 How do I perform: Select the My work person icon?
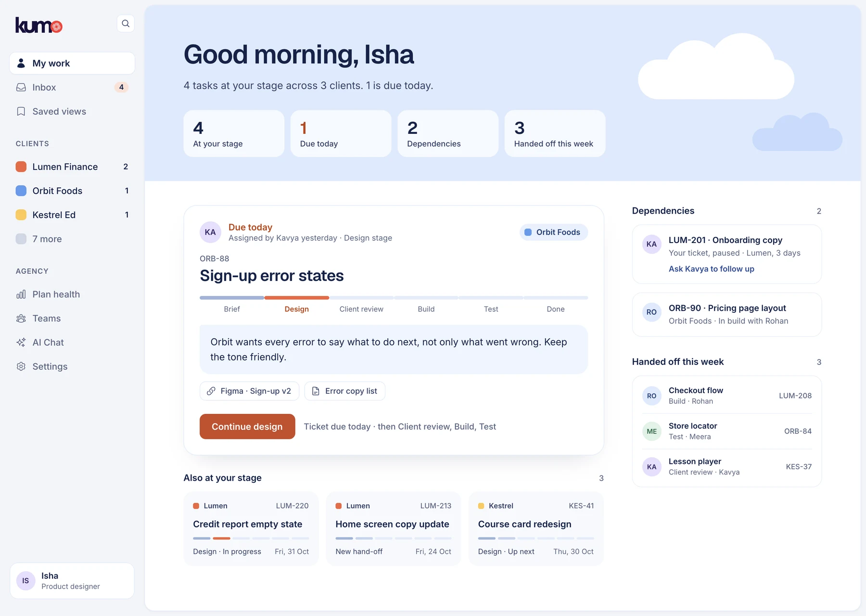pos(21,63)
